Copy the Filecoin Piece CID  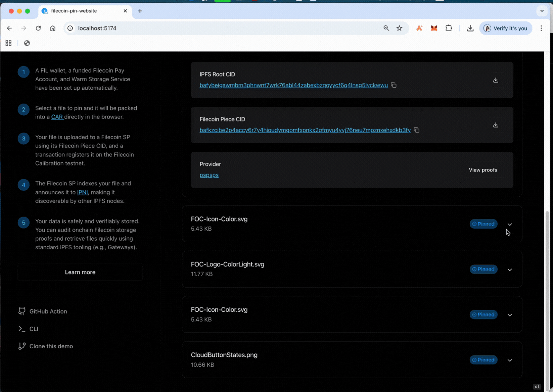click(x=416, y=130)
